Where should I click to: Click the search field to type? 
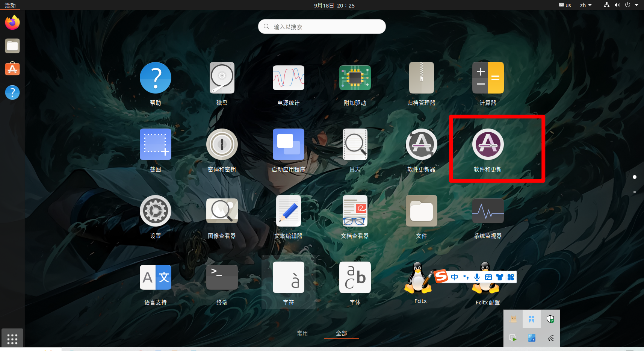322,27
